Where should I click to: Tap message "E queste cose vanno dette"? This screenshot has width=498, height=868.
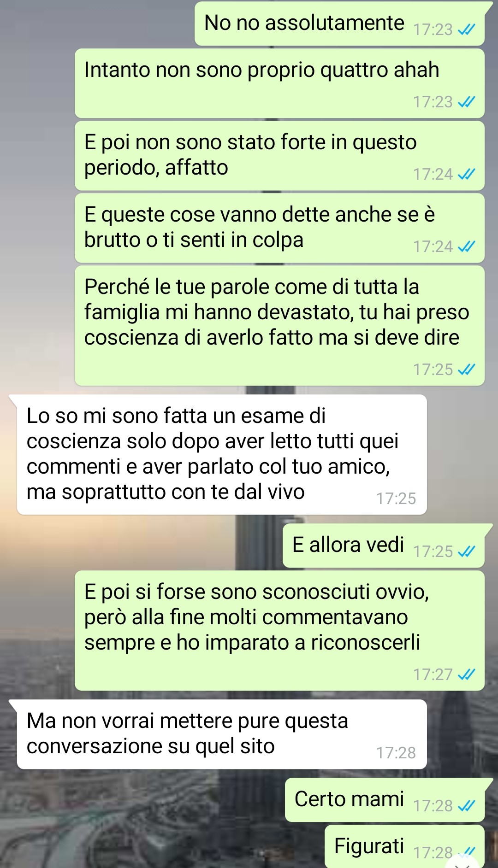pyautogui.click(x=279, y=228)
